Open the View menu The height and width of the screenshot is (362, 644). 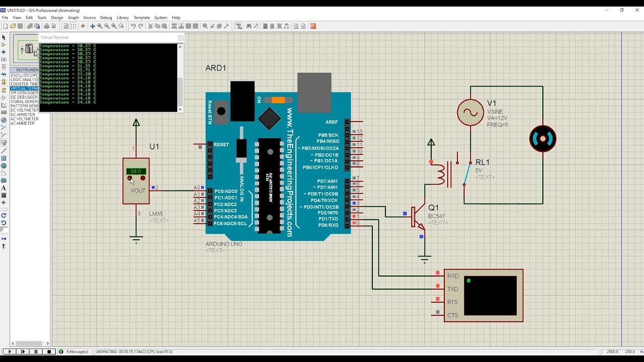[x=17, y=18]
